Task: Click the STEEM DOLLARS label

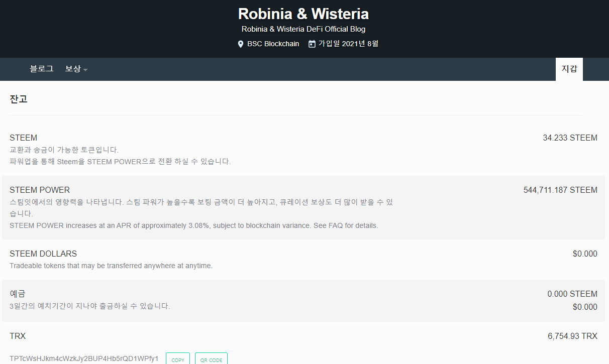Action: pos(43,254)
